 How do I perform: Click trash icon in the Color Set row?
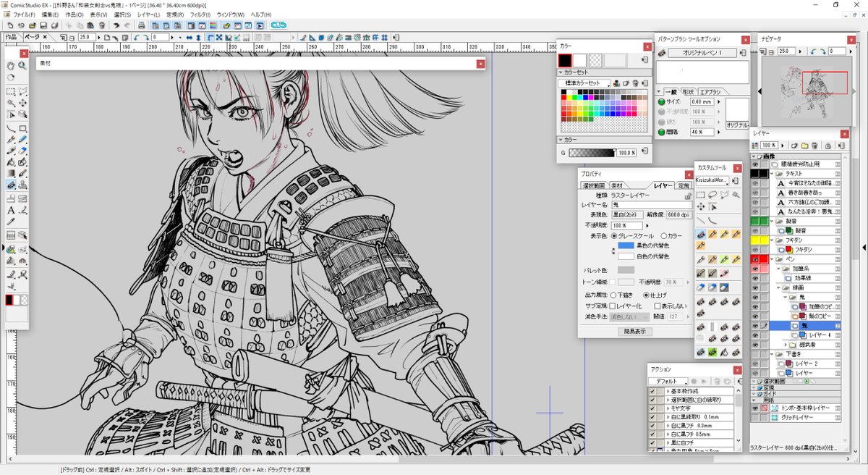tap(635, 83)
